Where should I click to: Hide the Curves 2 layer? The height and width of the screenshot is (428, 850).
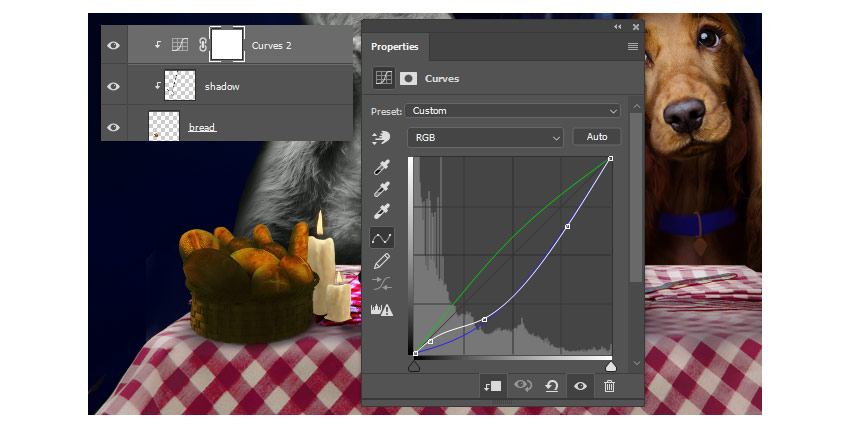coord(113,46)
